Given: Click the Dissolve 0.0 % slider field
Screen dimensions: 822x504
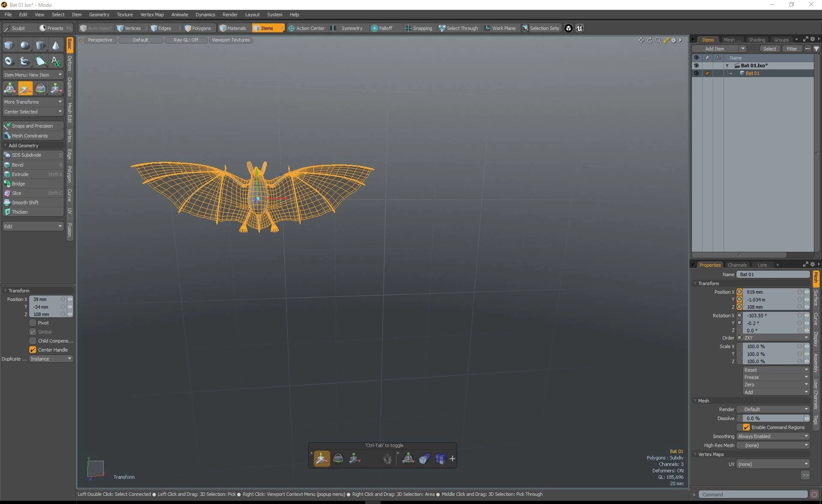Looking at the screenshot, I should (x=773, y=418).
